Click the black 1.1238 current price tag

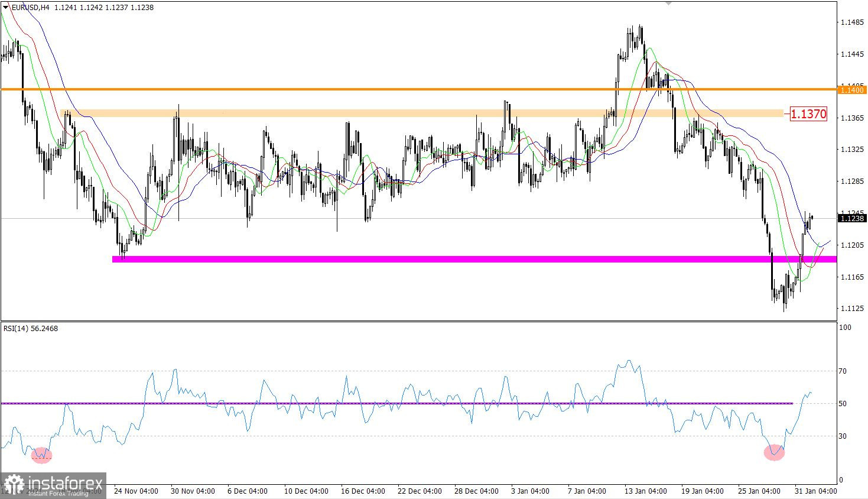[852, 218]
